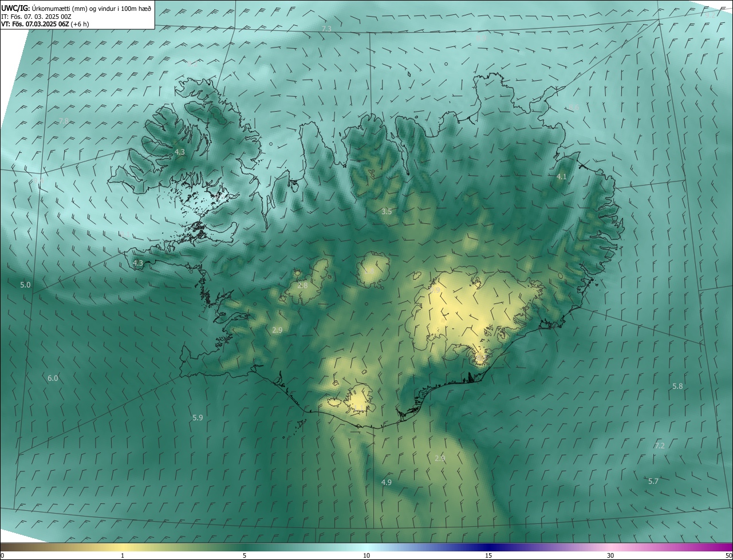This screenshot has width=733, height=560.
Task: Click the "15" label on the colour scale
Action: (x=488, y=556)
